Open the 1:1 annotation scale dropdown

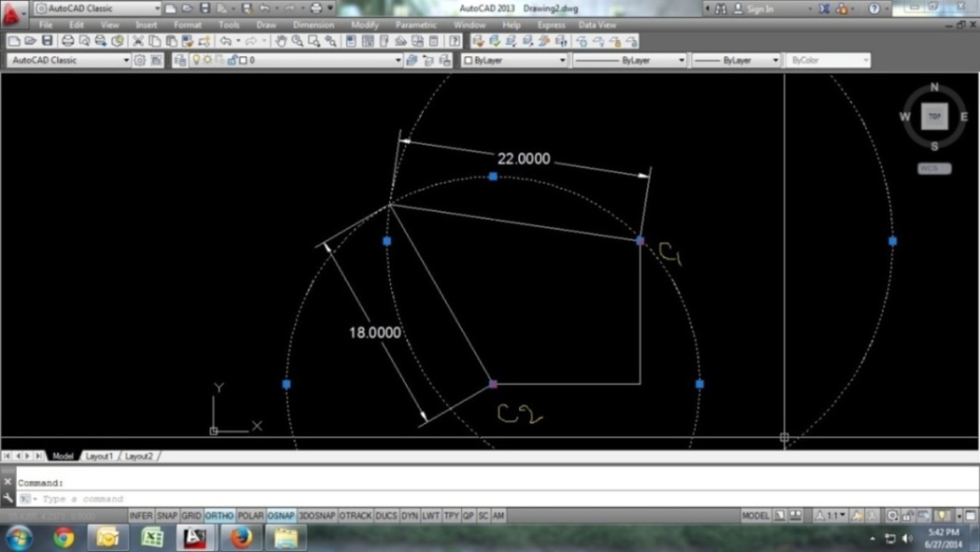point(830,516)
